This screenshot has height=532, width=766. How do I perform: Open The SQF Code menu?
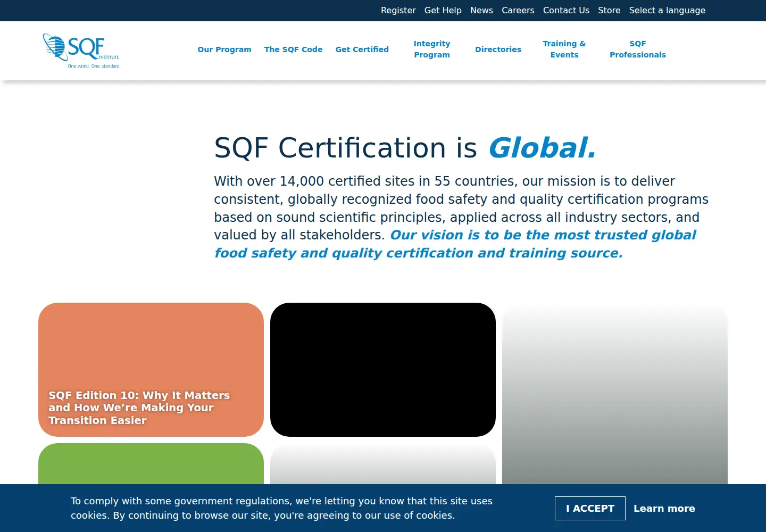tap(293, 49)
